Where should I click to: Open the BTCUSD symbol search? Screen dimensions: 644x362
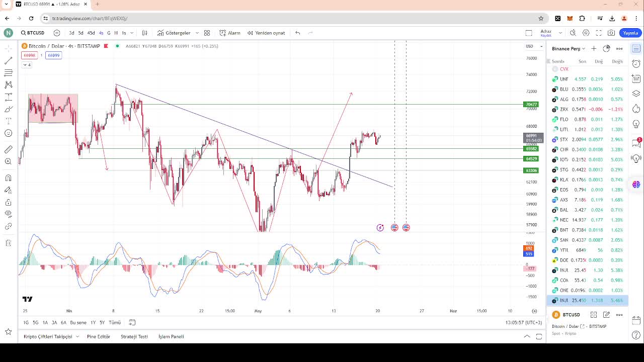33,33
